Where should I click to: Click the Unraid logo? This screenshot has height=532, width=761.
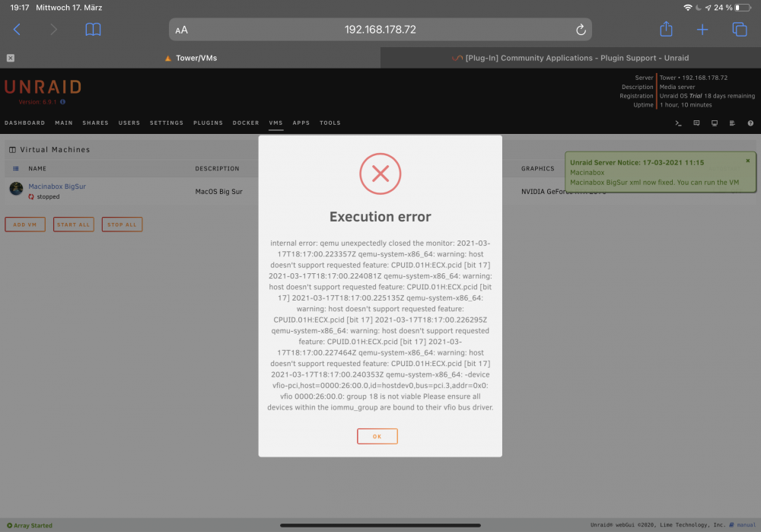[x=43, y=87]
